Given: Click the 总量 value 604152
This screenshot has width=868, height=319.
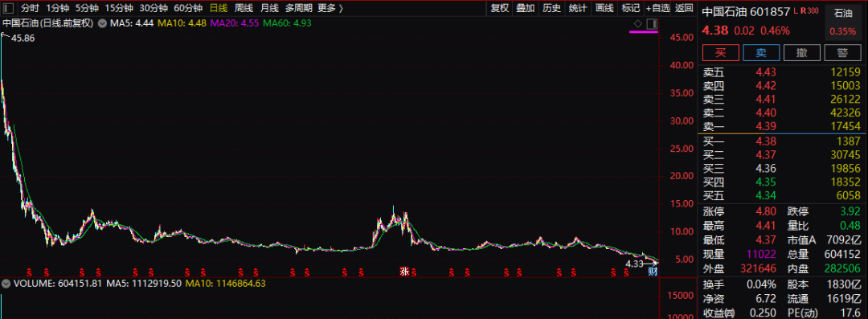Looking at the screenshot, I should 843,255.
